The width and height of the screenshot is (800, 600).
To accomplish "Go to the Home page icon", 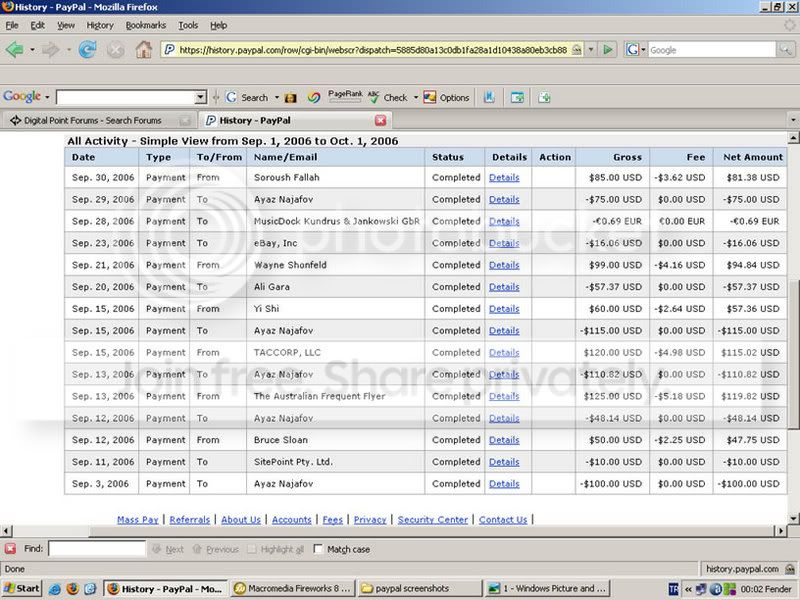I will [x=143, y=49].
